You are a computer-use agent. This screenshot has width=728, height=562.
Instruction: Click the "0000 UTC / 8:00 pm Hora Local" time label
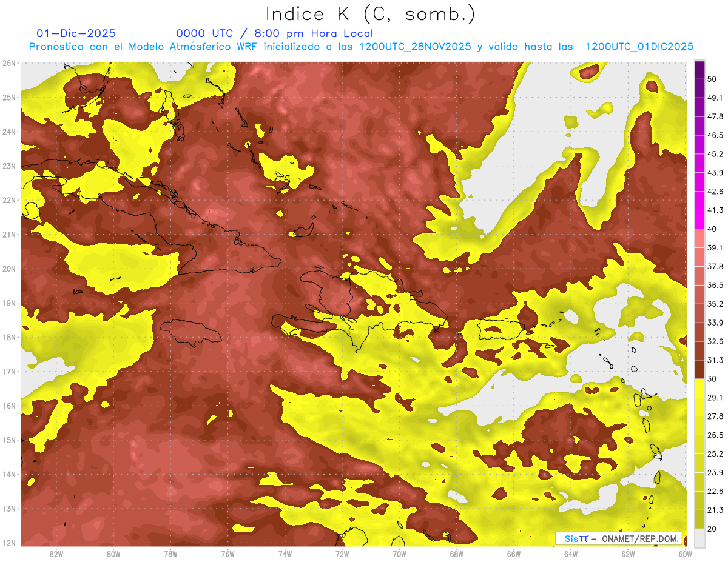click(274, 33)
